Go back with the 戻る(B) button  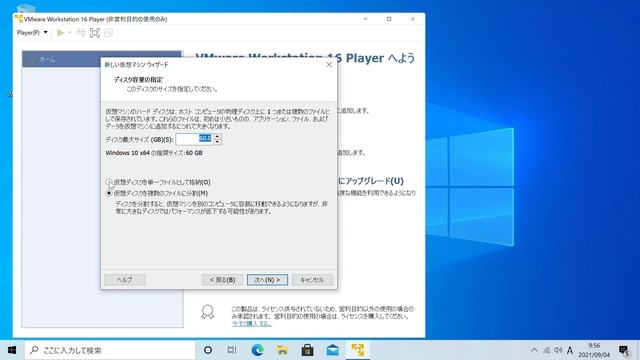coord(222,280)
